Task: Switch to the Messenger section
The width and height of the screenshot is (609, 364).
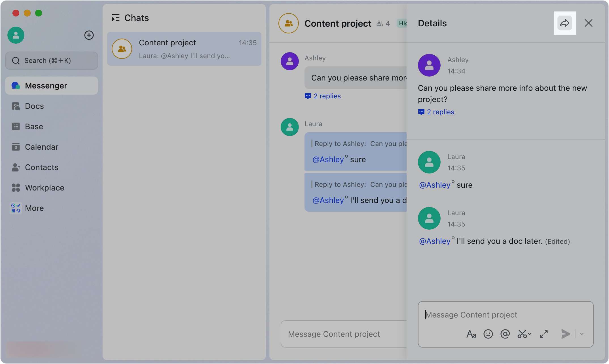Action: point(46,85)
